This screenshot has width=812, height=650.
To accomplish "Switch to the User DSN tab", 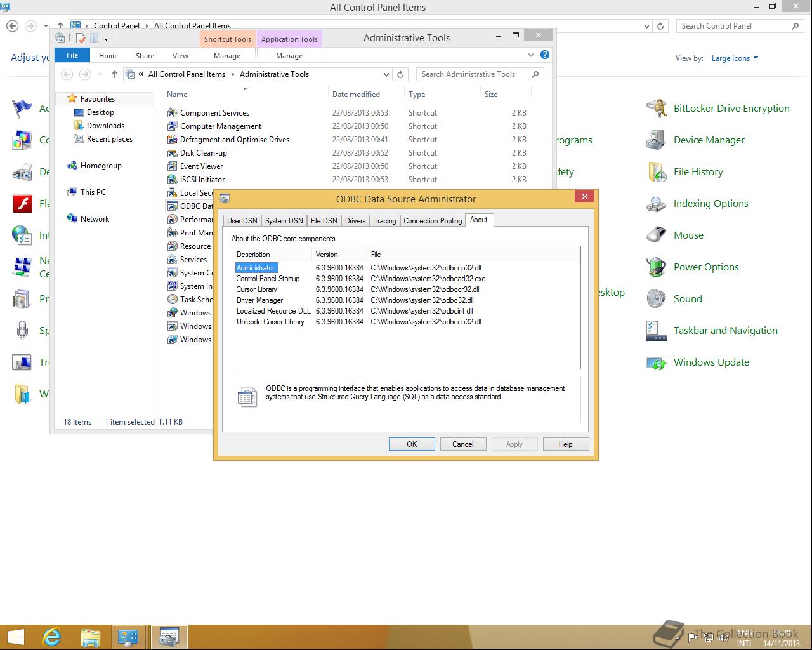I will coord(242,221).
